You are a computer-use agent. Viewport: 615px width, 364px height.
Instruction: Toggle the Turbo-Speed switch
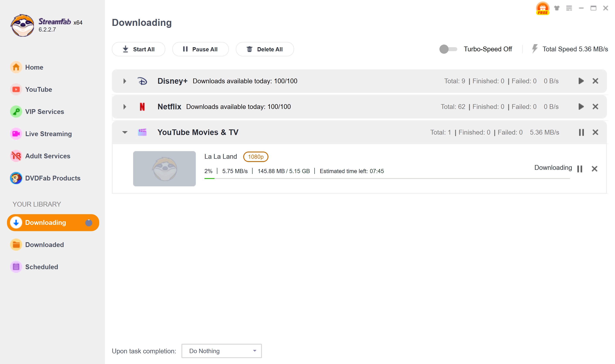tap(448, 49)
